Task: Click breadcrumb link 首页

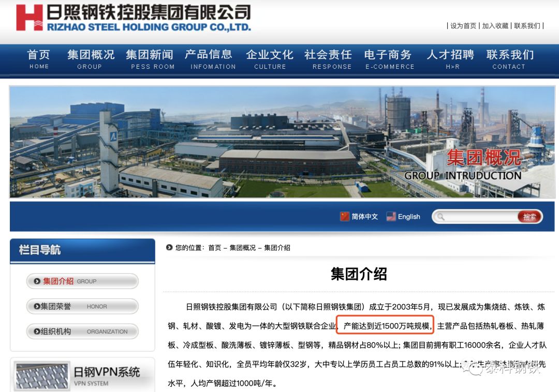Action: [215, 247]
